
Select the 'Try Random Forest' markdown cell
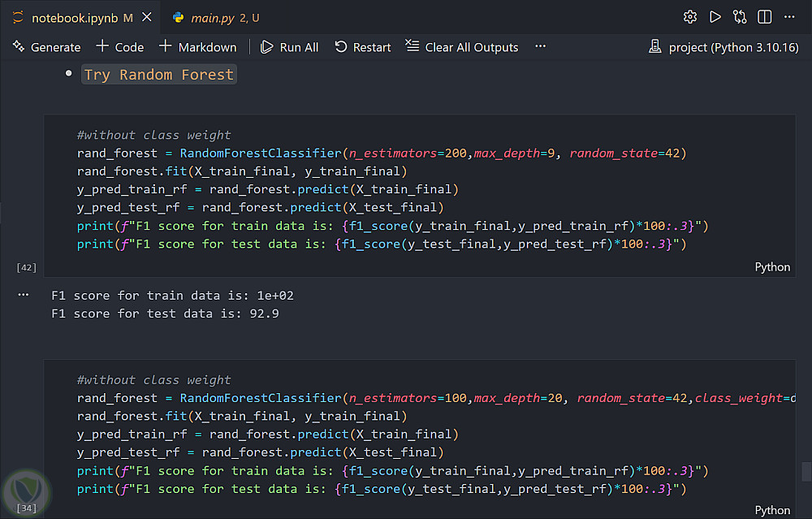click(x=159, y=75)
